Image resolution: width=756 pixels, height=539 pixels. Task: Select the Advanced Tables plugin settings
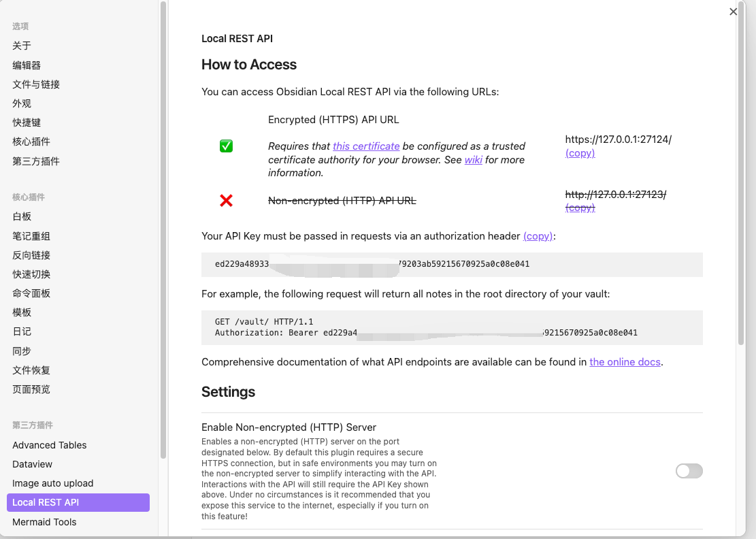49,444
